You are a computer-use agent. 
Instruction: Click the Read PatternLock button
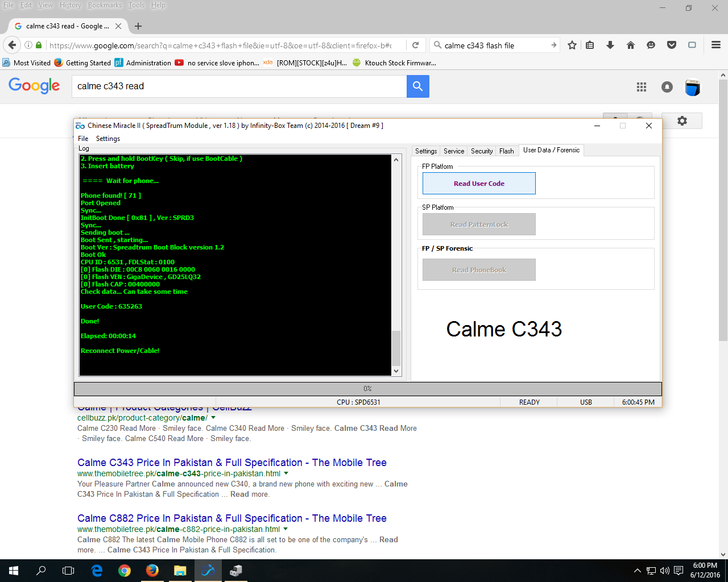479,225
